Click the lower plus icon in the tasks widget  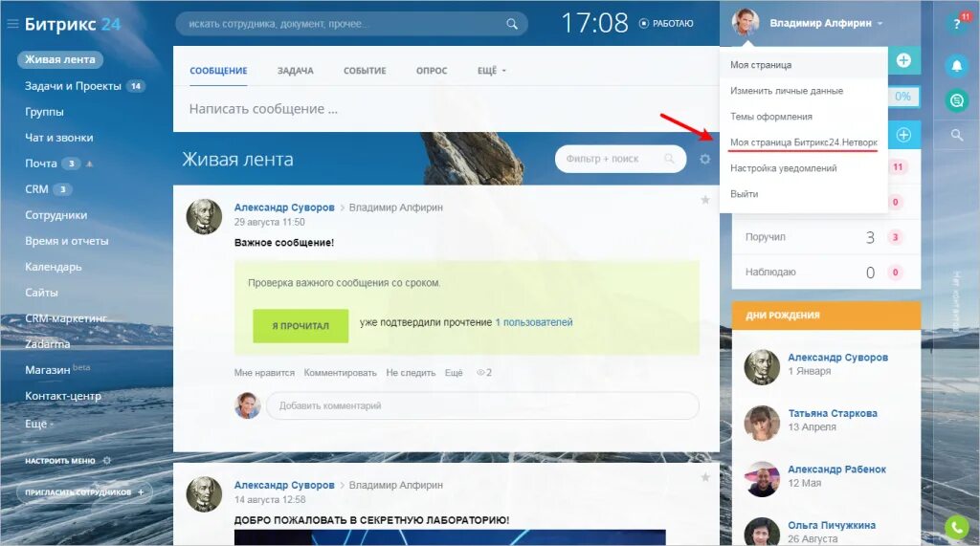903,135
